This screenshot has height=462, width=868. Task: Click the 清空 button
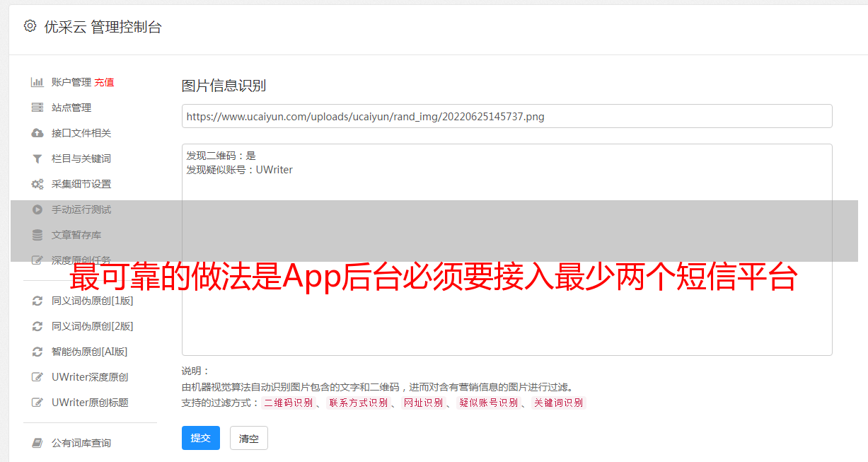point(249,438)
